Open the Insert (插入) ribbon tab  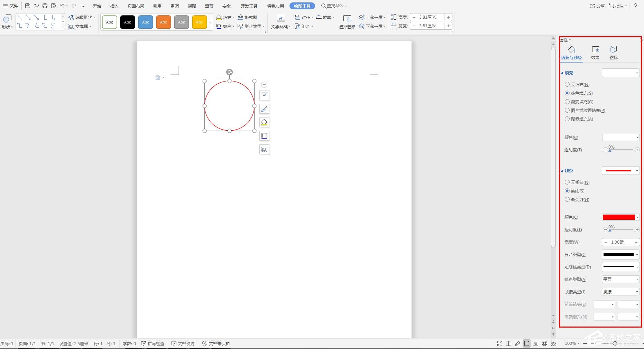pyautogui.click(x=114, y=6)
